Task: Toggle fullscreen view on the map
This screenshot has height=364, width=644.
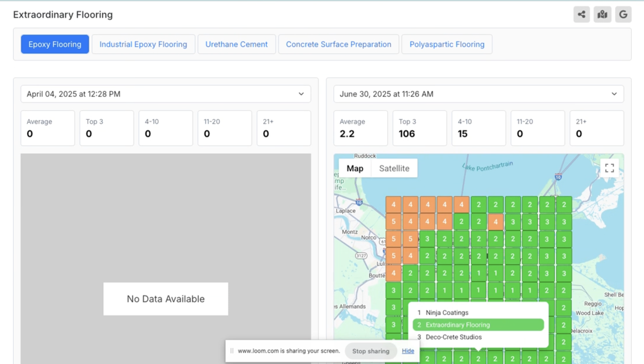Action: 610,168
